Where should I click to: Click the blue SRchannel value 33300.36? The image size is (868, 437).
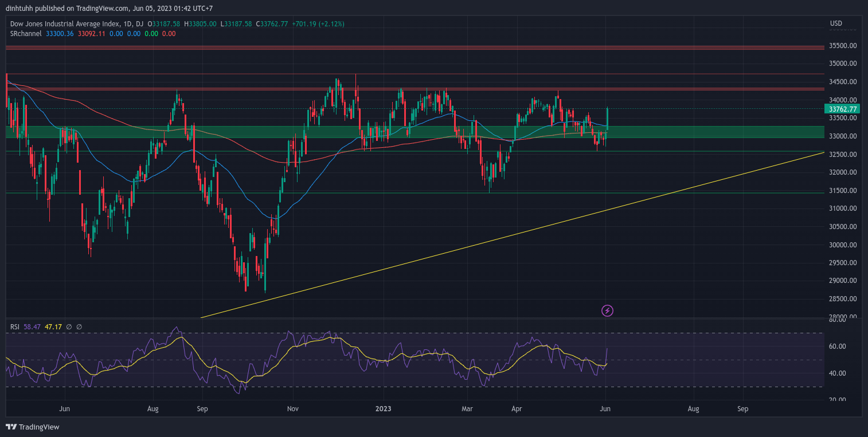(60, 34)
